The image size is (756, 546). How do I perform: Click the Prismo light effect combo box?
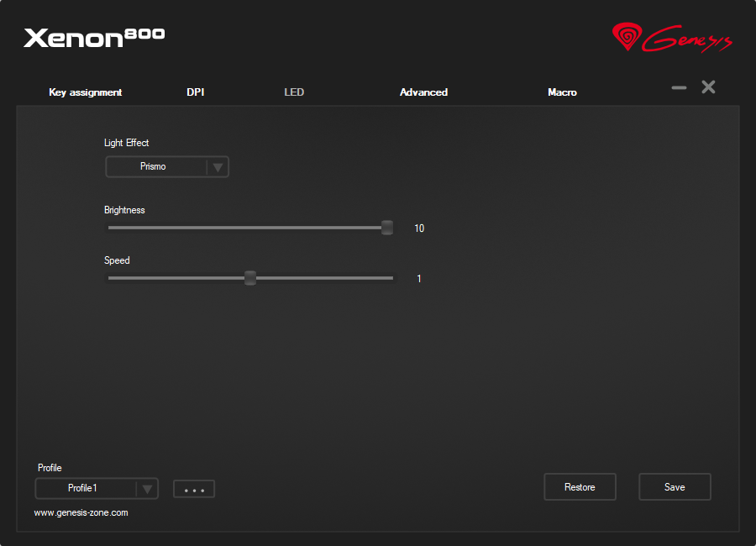[x=167, y=167]
